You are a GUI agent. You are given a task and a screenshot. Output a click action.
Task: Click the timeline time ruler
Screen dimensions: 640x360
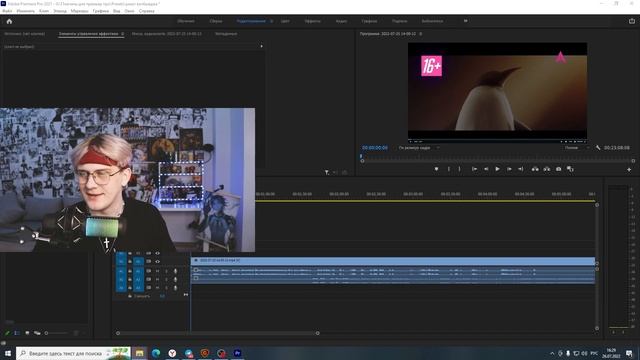click(x=424, y=194)
